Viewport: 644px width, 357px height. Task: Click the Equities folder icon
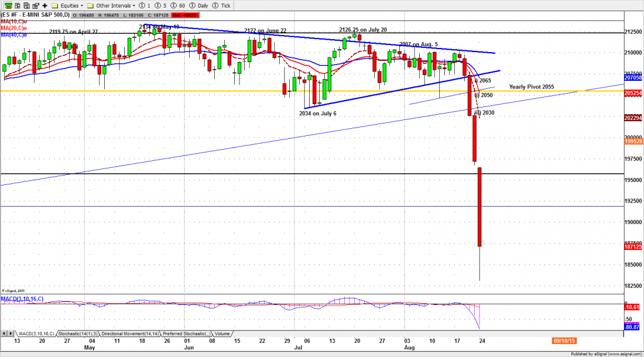pyautogui.click(x=54, y=5)
